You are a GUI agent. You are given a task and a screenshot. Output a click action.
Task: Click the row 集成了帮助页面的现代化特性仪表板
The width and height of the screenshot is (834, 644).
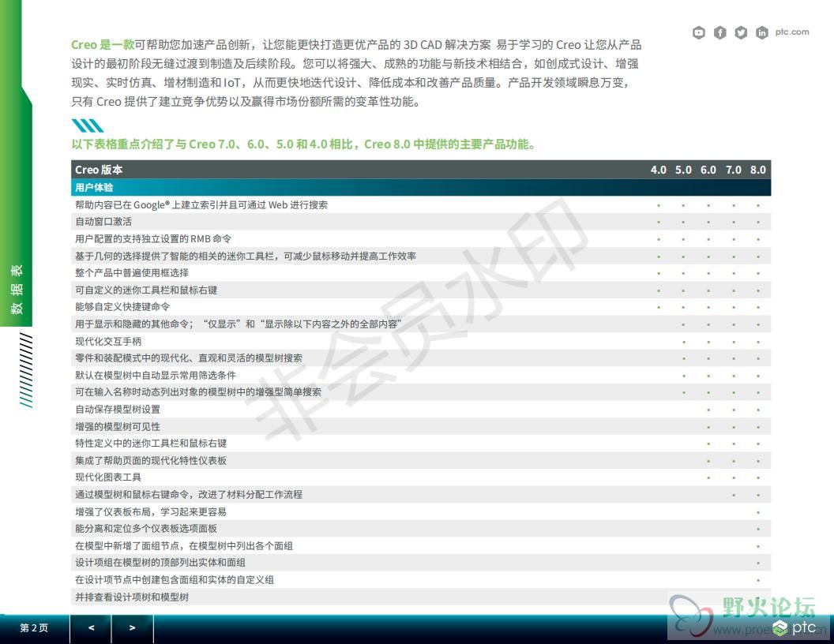421,461
